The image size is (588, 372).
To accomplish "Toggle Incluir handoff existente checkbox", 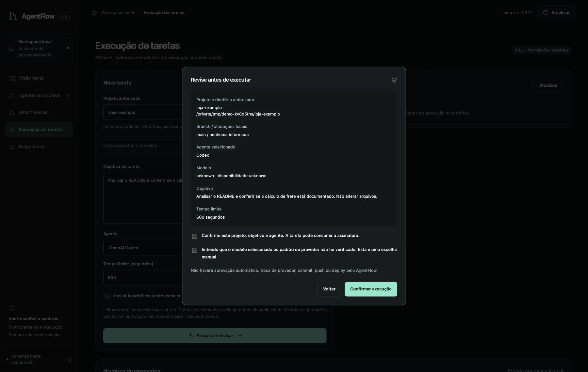I will (x=107, y=296).
